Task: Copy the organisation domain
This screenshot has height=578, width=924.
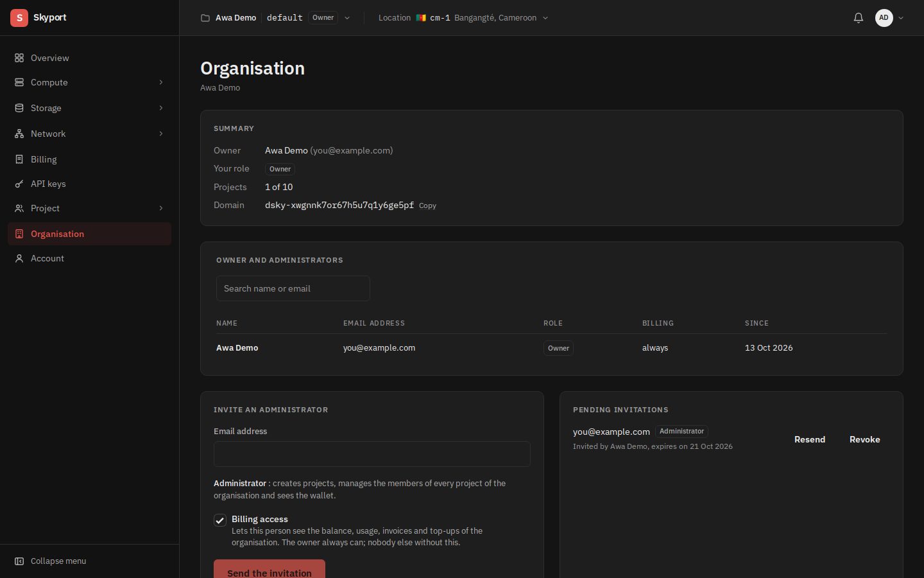Action: (427, 206)
